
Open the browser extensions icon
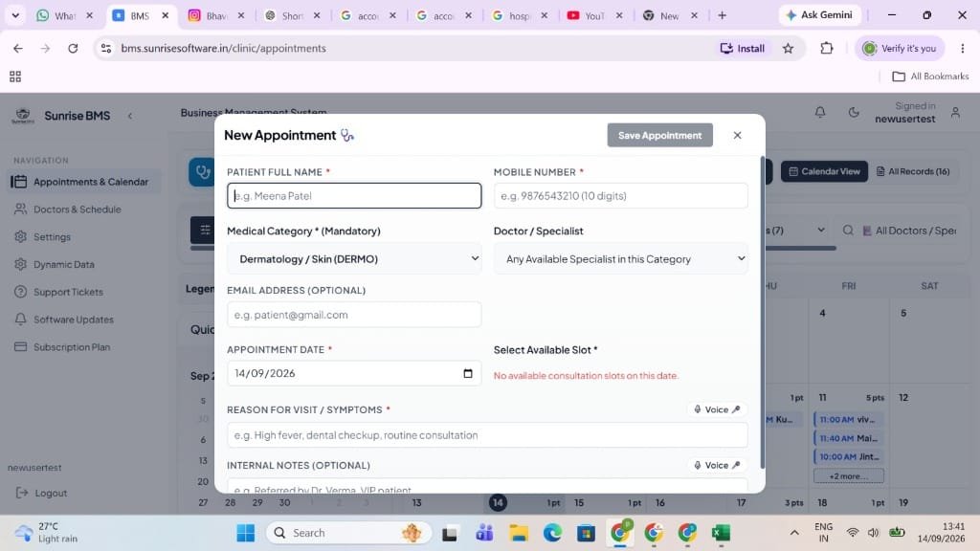tap(826, 48)
